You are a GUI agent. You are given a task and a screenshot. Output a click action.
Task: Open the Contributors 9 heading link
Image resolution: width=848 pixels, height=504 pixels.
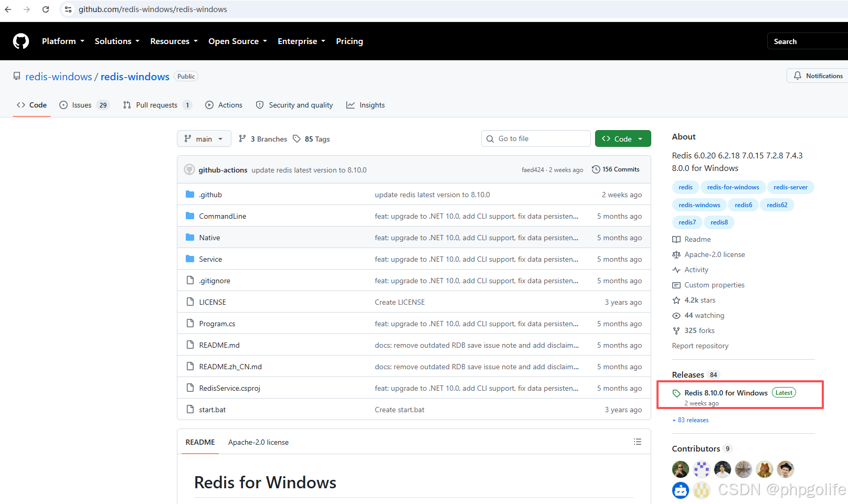click(702, 449)
